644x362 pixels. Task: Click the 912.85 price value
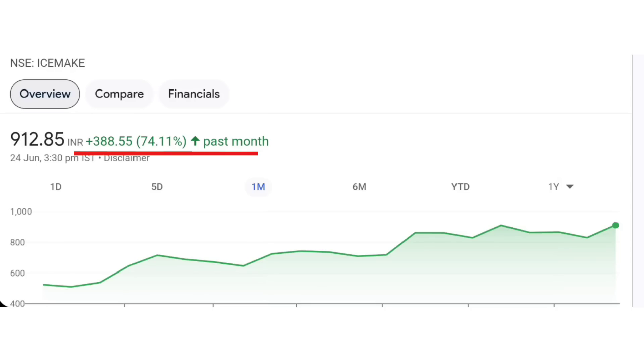37,139
